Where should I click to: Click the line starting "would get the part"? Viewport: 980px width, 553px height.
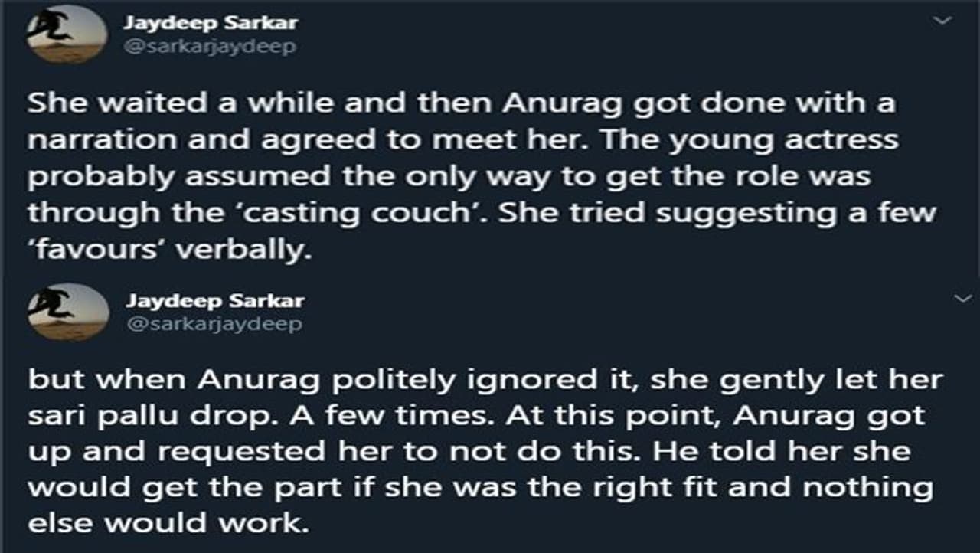[480, 489]
